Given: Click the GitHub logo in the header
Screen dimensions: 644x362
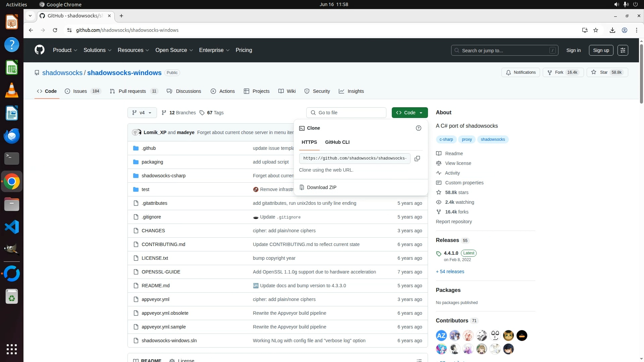Looking at the screenshot, I should pyautogui.click(x=40, y=50).
